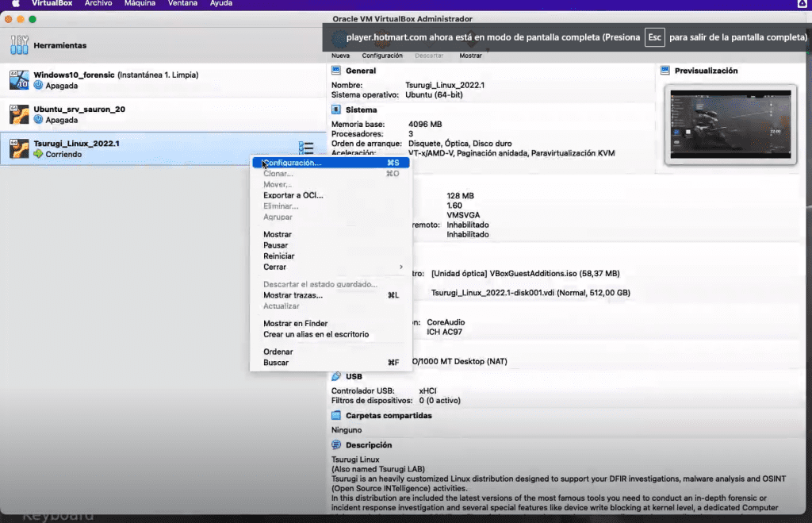
Task: Click the Tsurugi VM preview thumbnail
Action: [730, 125]
